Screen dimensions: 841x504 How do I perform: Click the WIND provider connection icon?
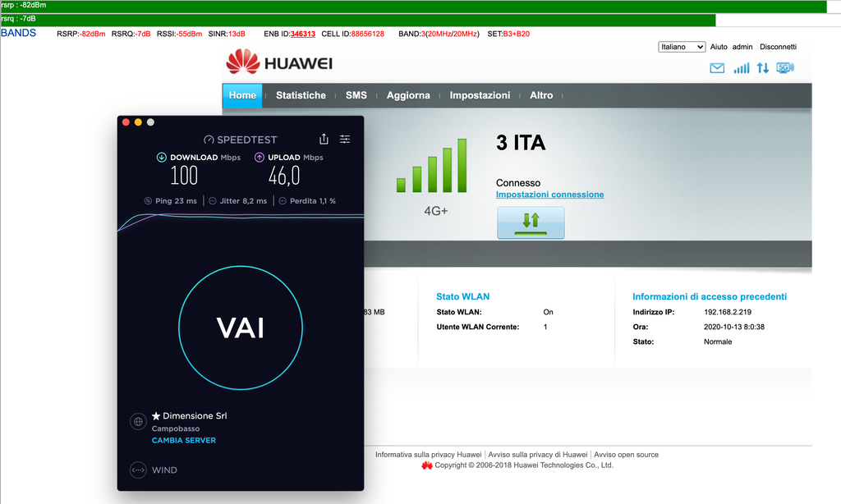pos(138,470)
